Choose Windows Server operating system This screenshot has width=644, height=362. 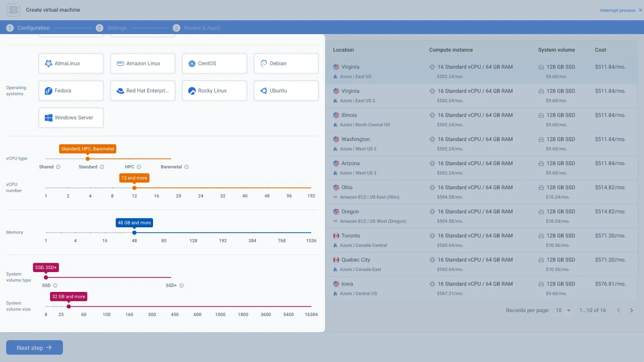point(71,117)
